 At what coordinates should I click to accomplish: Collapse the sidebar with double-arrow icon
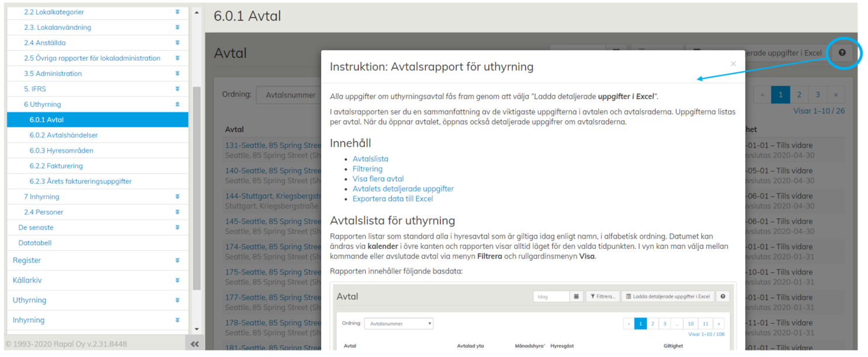[x=195, y=344]
